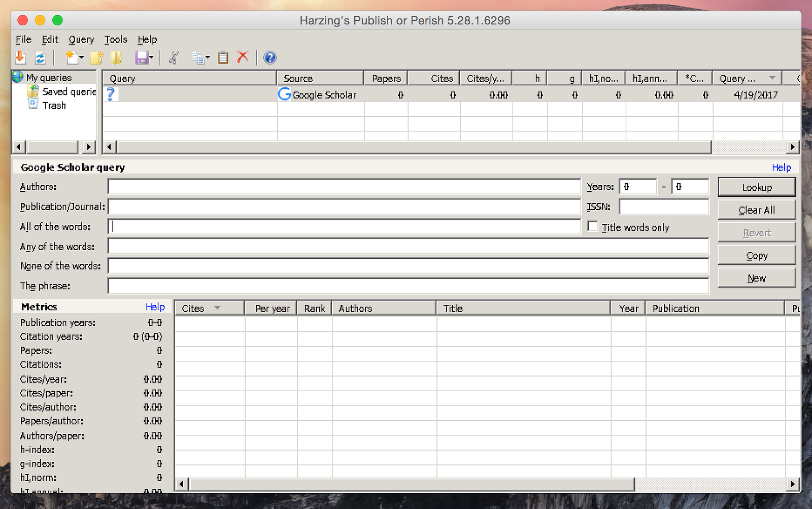Click the Copy button in the query panel
This screenshot has height=509, width=812.
[x=757, y=256]
